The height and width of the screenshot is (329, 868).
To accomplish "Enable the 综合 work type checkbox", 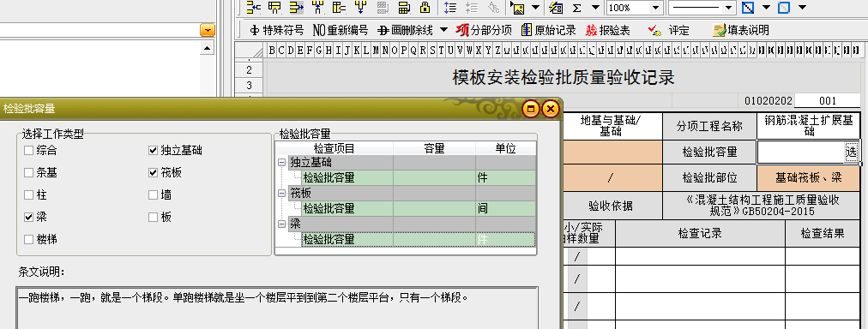I will point(29,150).
